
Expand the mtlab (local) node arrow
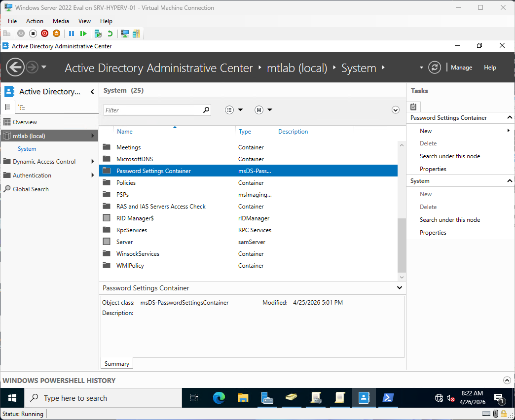(93, 136)
